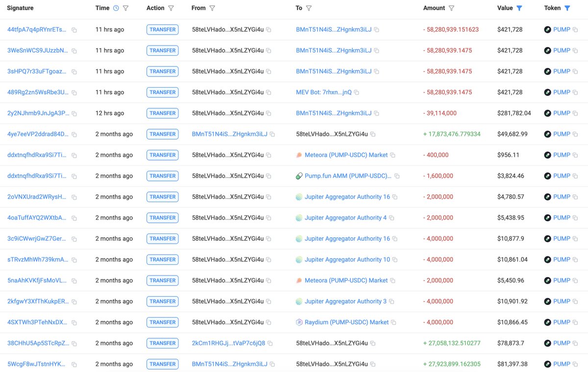Copy To address in 4ye7eeVP2ddrad84D row
Image resolution: width=588 pixels, height=372 pixels.
point(373,135)
